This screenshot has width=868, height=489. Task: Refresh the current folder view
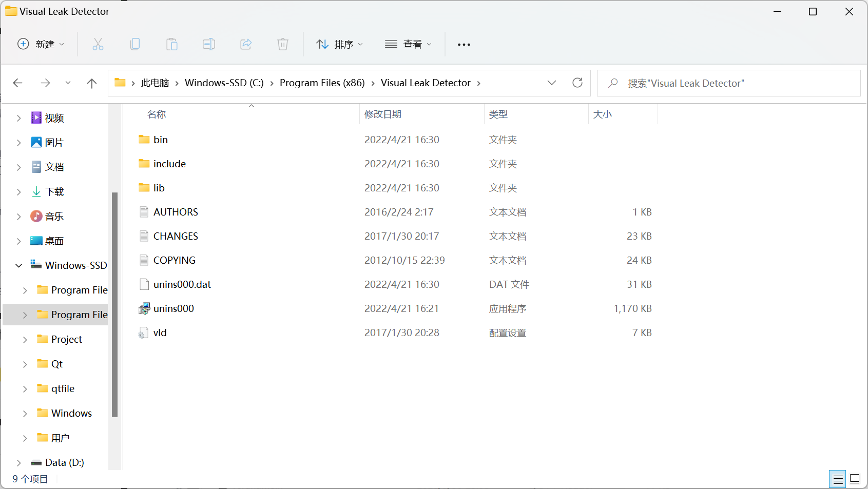point(577,83)
